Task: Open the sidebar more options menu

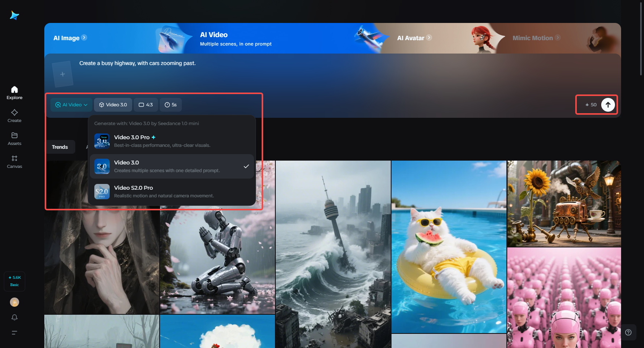Action: [x=15, y=333]
